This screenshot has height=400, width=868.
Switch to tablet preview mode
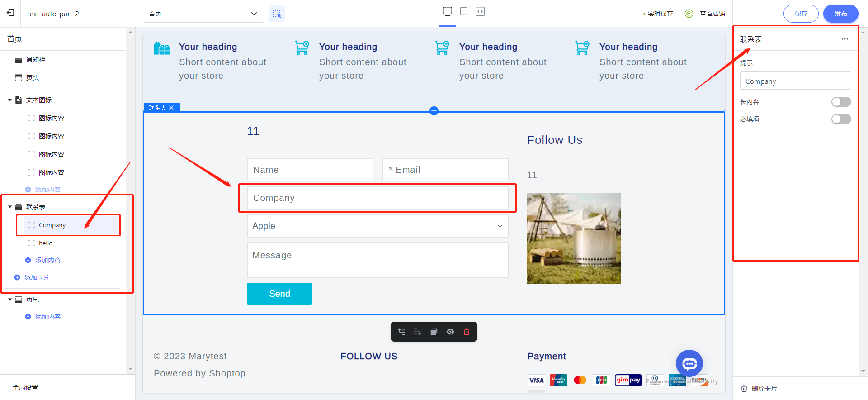pos(464,11)
